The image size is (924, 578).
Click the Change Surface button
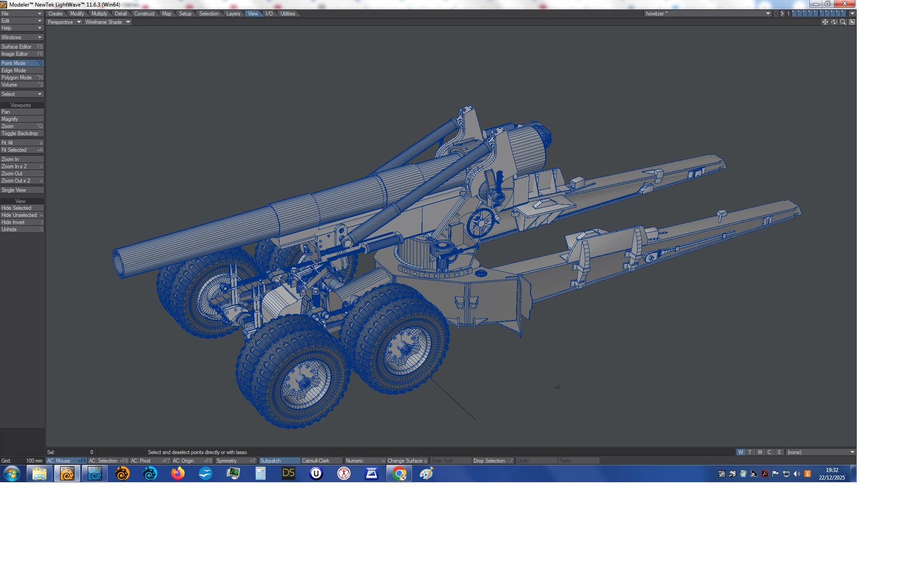click(x=407, y=461)
